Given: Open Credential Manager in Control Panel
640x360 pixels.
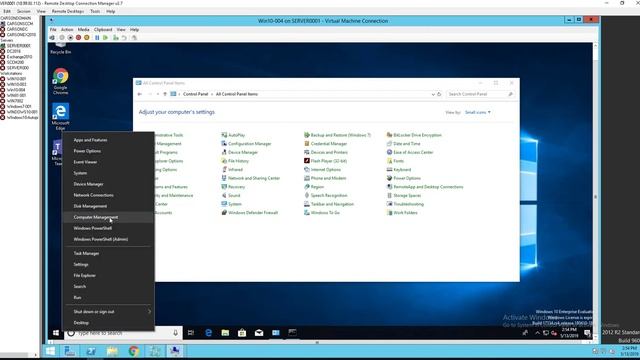Looking at the screenshot, I should (325, 144).
